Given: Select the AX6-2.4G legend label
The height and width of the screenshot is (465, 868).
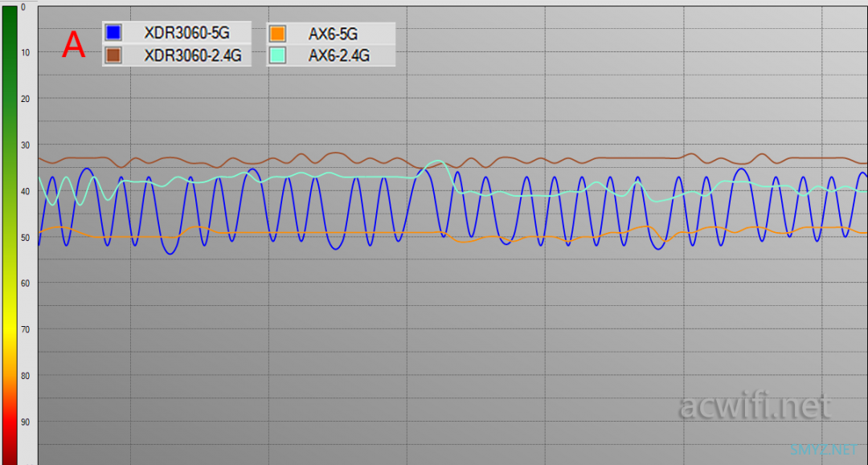Looking at the screenshot, I should point(339,55).
